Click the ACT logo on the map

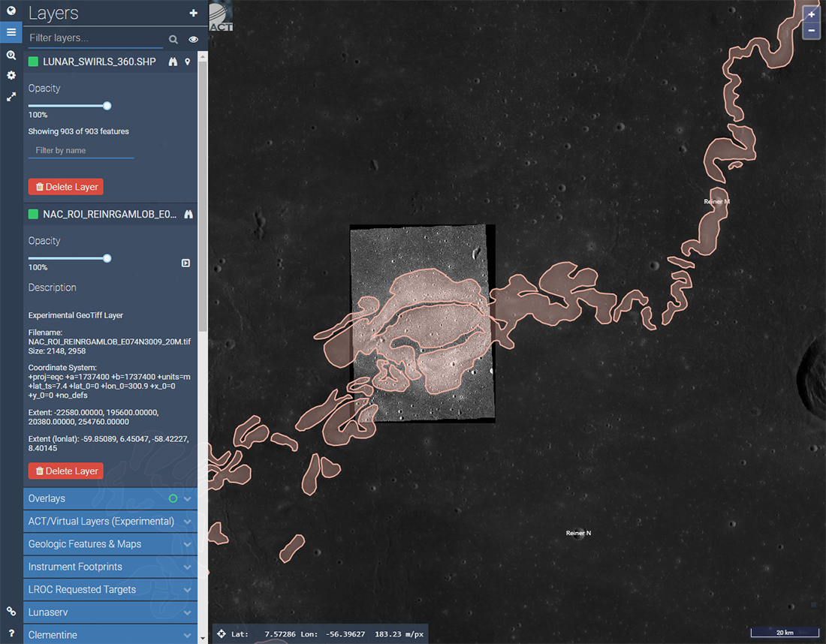click(221, 17)
